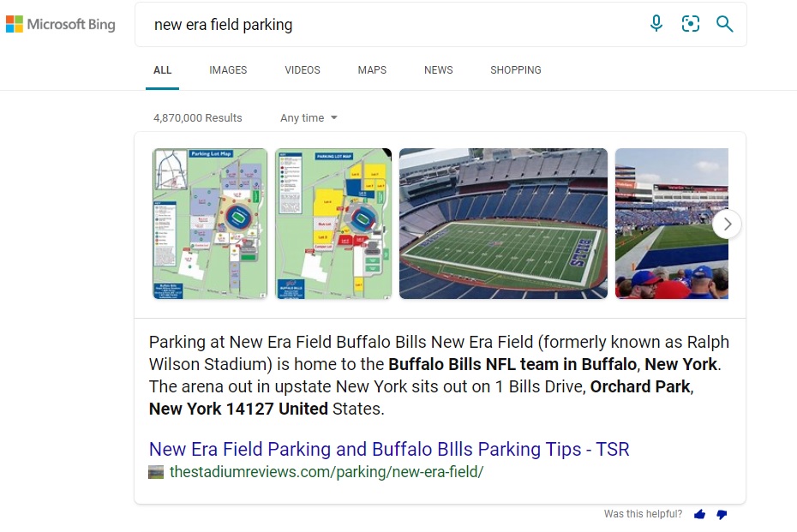The width and height of the screenshot is (797, 532).
Task: Click the thumbs up helpful icon
Action: coord(699,514)
